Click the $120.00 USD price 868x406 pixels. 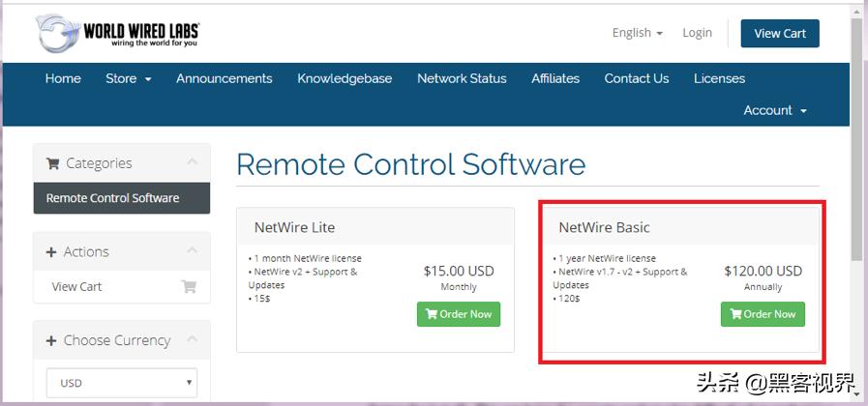click(763, 271)
